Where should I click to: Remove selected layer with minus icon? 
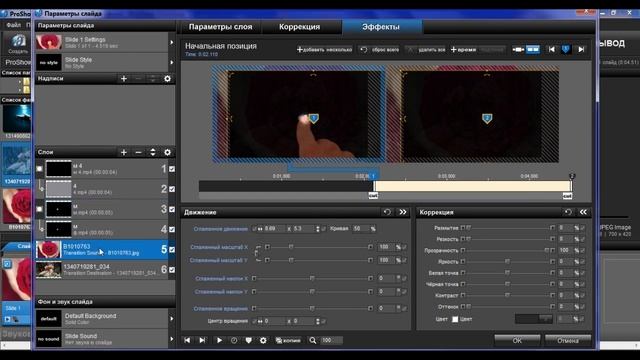point(138,152)
